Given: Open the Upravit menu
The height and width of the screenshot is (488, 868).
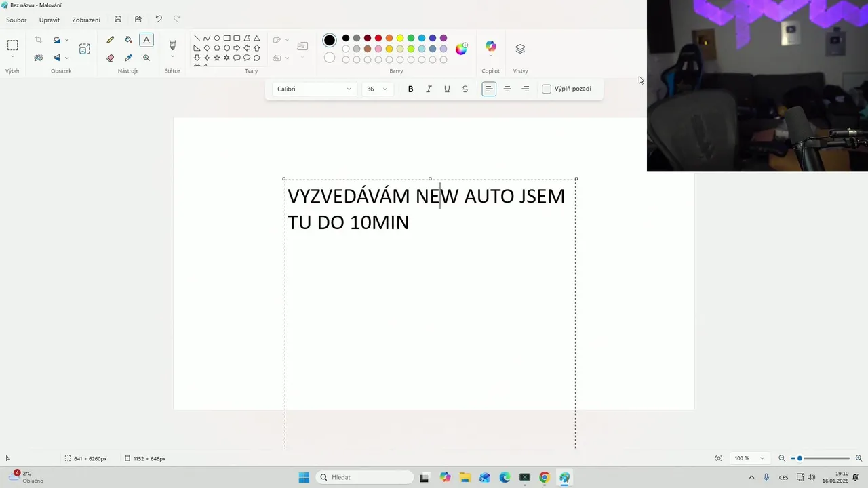Looking at the screenshot, I should (50, 20).
